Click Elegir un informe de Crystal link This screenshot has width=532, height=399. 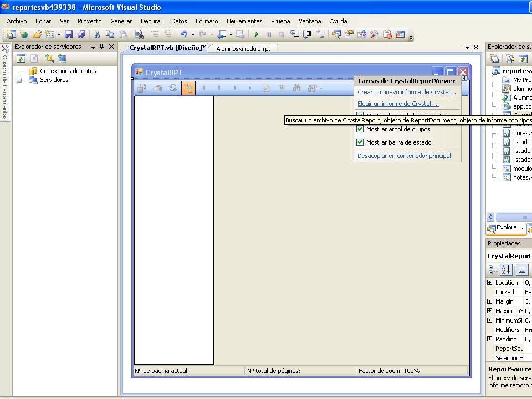(397, 104)
